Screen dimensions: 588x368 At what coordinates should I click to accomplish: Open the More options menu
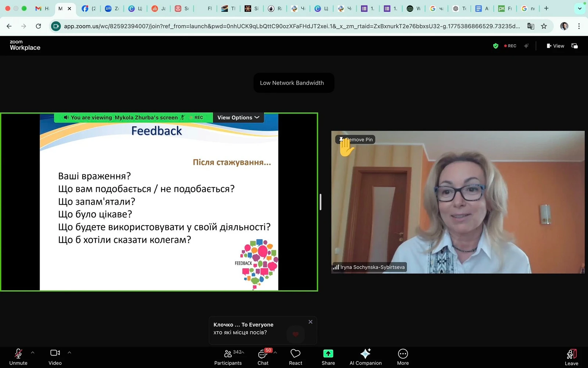[x=403, y=357]
